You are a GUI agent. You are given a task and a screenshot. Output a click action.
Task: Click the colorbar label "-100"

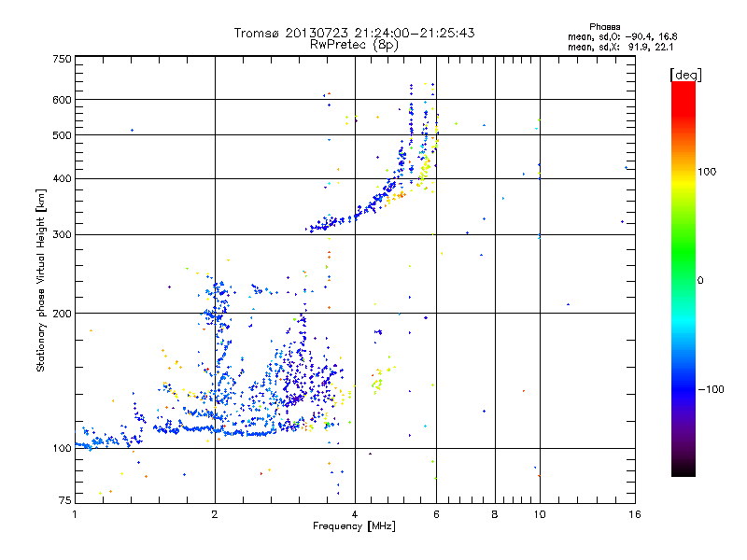coord(711,389)
